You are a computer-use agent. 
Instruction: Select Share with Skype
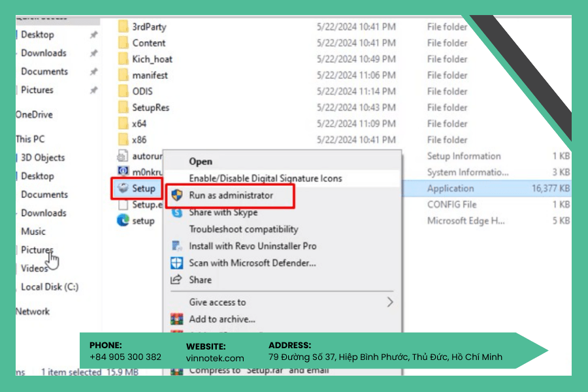point(223,212)
